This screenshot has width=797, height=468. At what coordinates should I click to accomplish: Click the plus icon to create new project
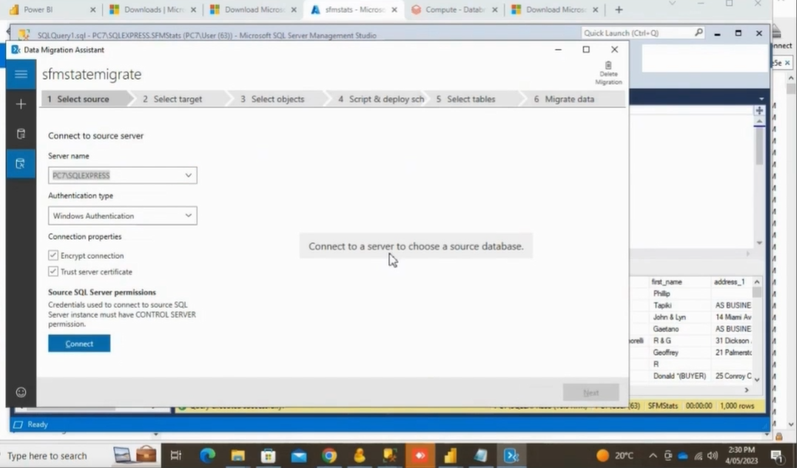21,104
